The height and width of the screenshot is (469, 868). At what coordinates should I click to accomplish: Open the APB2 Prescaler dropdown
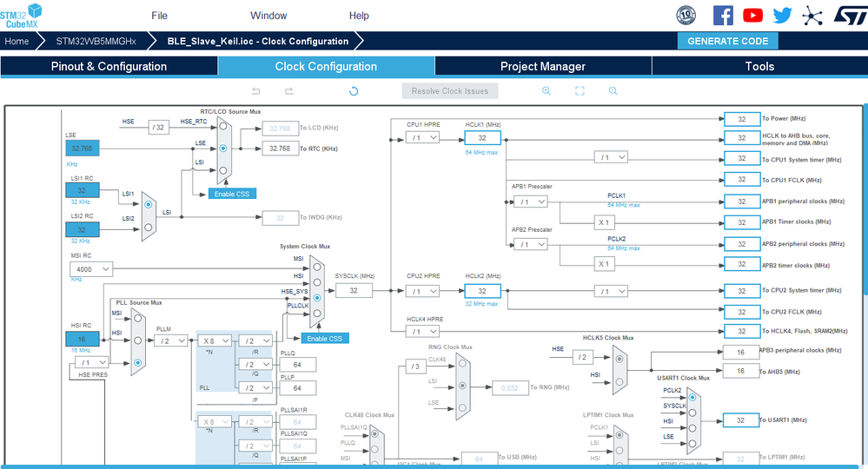[x=531, y=244]
